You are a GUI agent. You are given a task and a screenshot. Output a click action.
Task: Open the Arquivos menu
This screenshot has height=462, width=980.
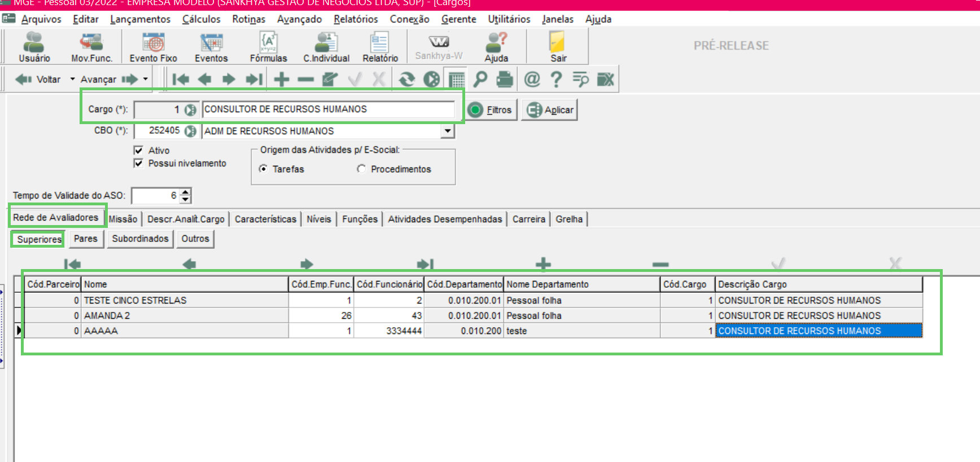pos(41,19)
